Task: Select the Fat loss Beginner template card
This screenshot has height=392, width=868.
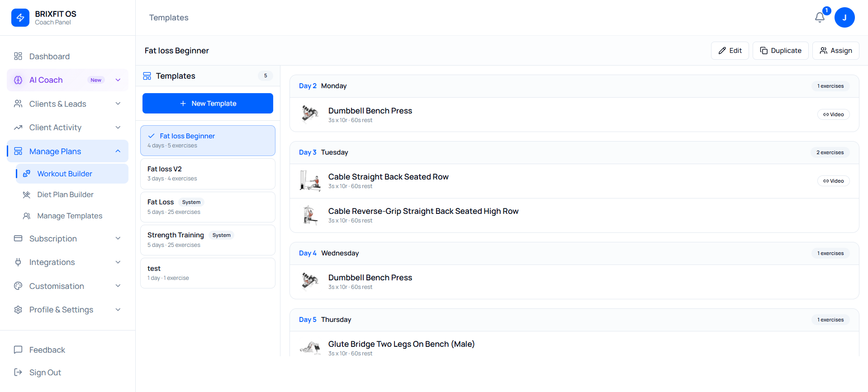Action: pyautogui.click(x=208, y=141)
